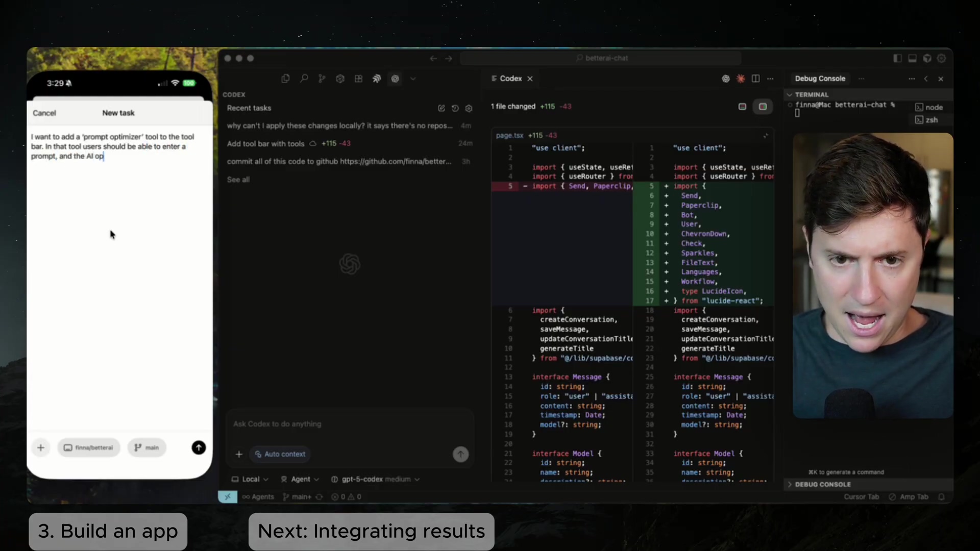This screenshot has height=551, width=980.
Task: Open Codex task history icon
Action: coord(455,108)
